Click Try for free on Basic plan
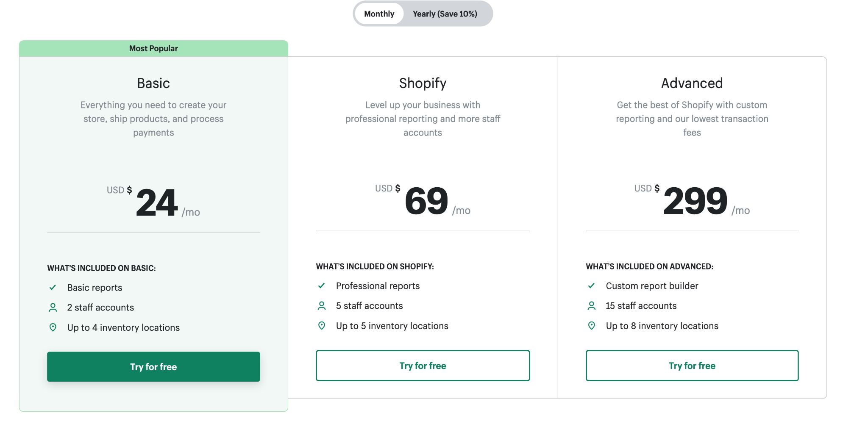868x424 pixels. (153, 367)
